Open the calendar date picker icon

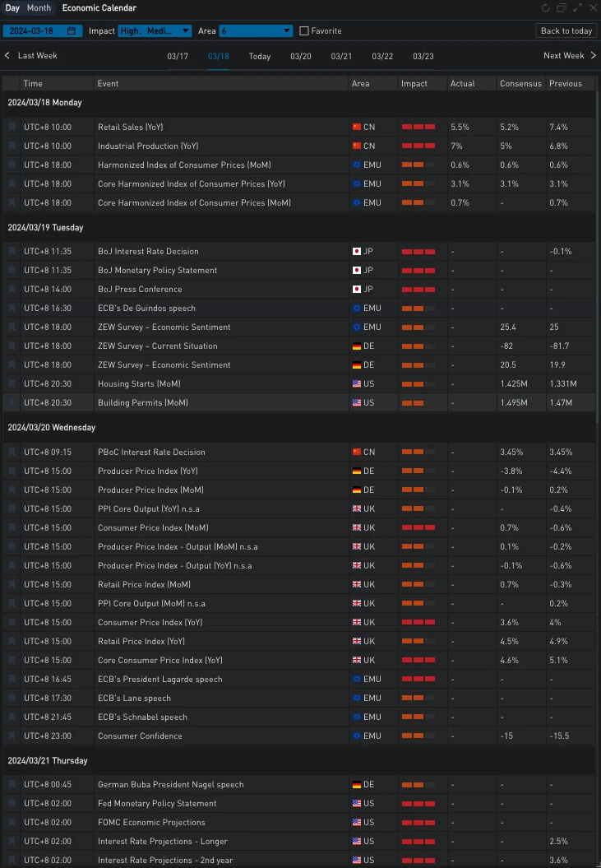(x=72, y=31)
